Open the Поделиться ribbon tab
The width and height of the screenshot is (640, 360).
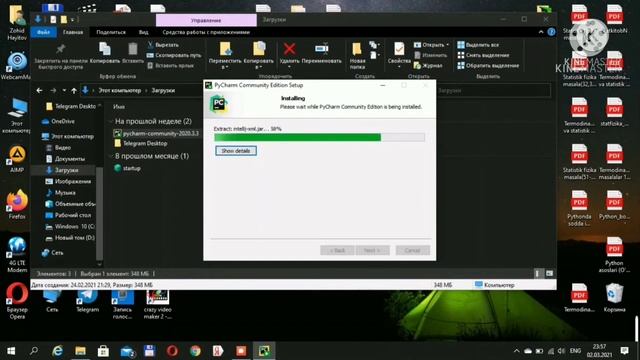point(111,32)
